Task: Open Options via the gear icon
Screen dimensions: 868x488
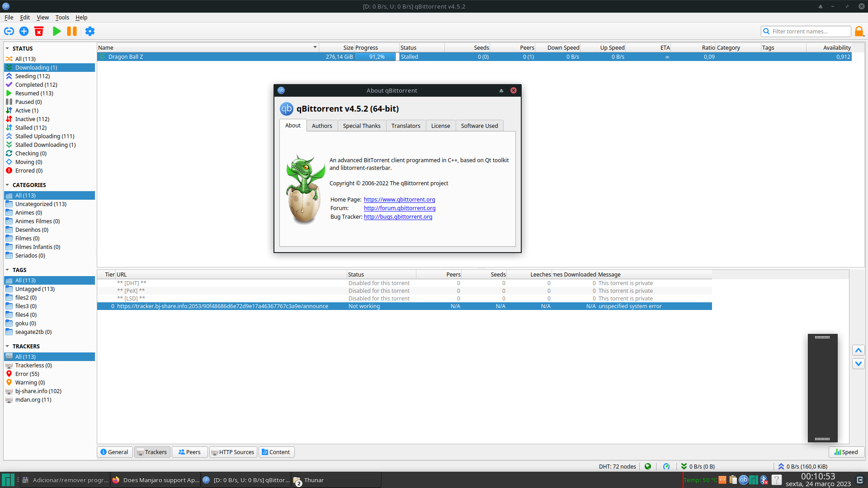Action: tap(90, 31)
